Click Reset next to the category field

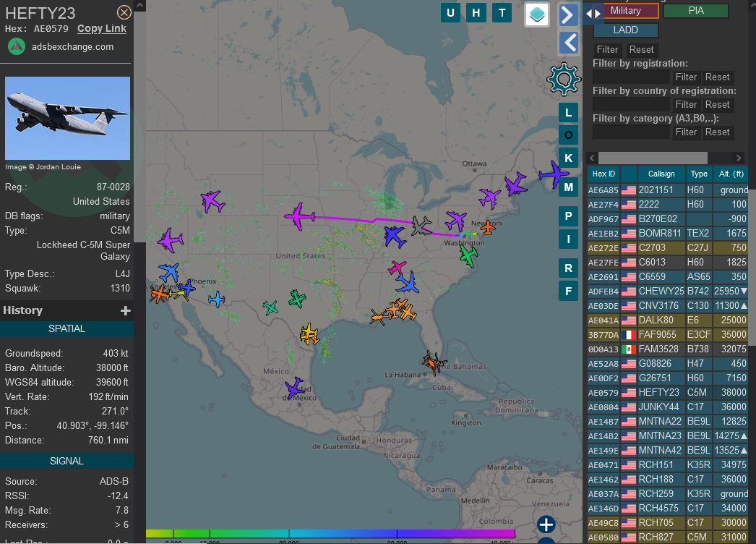718,132
